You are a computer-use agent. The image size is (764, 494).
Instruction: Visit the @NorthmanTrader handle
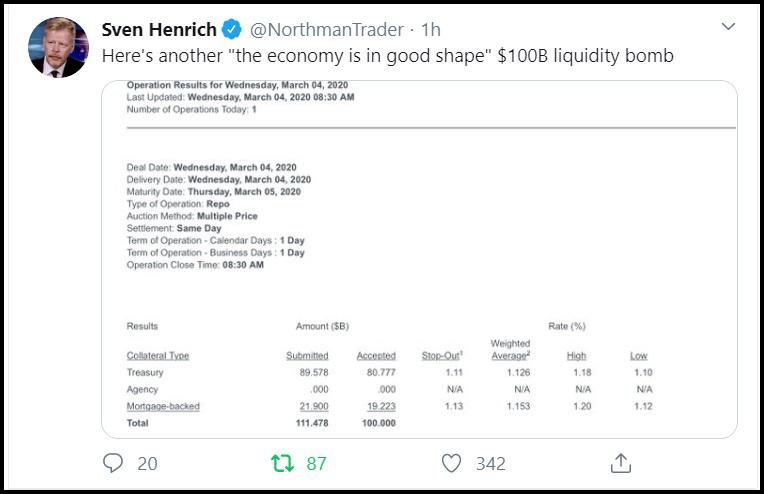click(326, 30)
